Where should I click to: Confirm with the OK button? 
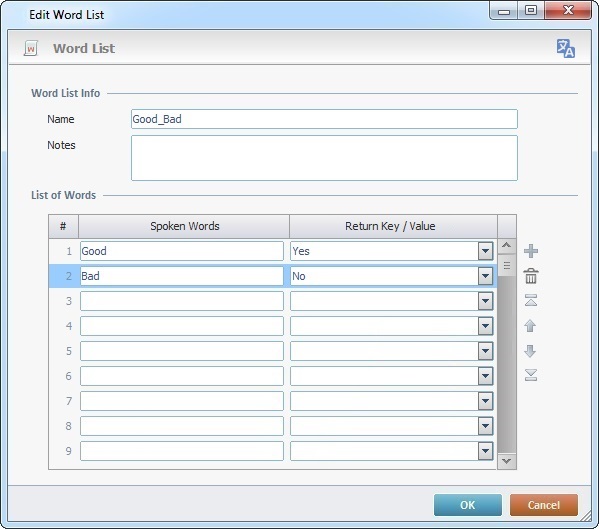tap(468, 505)
